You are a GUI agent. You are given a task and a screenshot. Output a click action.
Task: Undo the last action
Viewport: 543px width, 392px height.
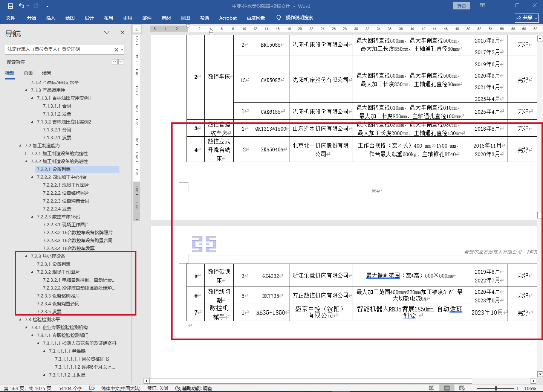click(21, 6)
